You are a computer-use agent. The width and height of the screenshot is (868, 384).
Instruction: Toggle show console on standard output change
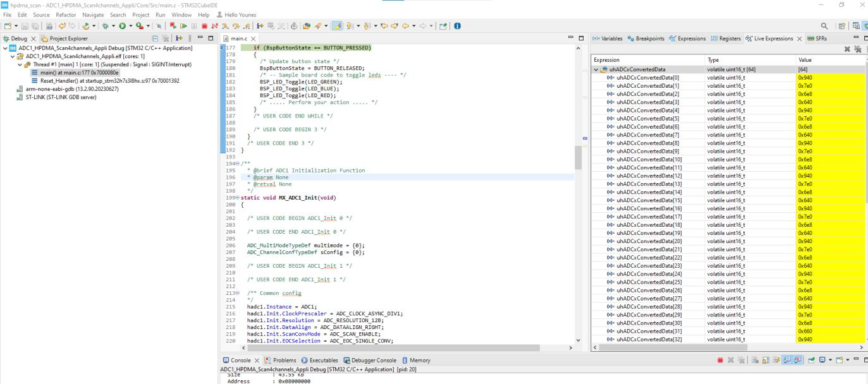pos(788,360)
